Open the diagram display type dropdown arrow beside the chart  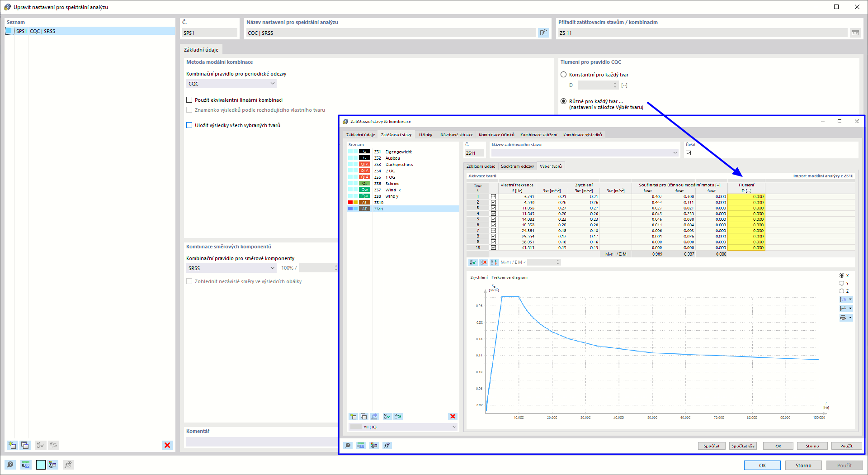850,299
